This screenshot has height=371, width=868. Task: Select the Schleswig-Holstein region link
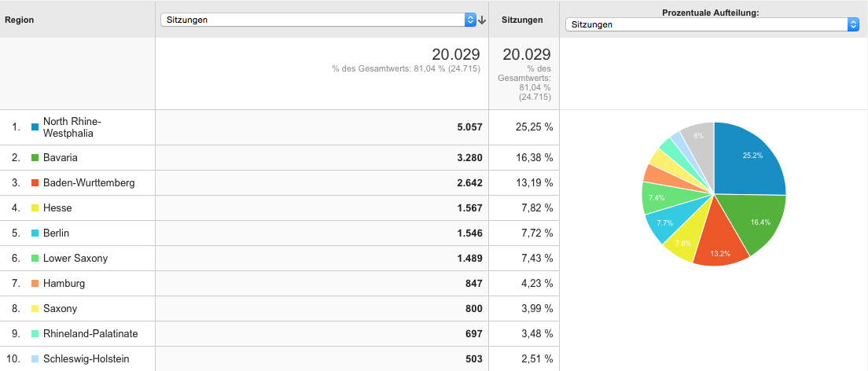[x=86, y=359]
